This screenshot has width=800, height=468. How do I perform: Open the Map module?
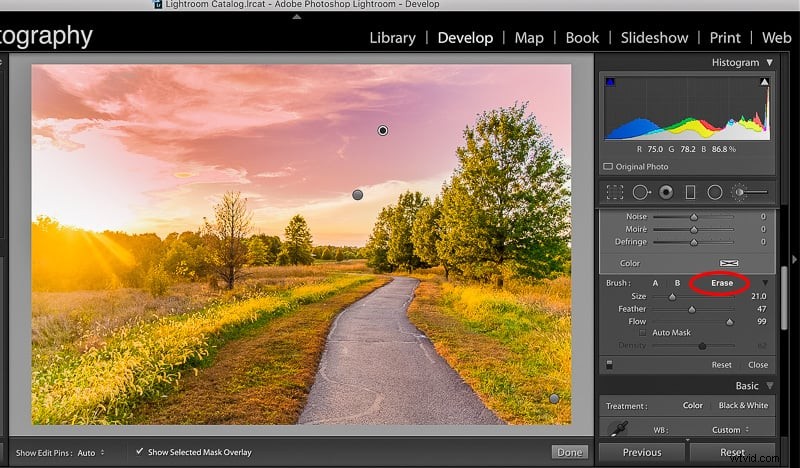(529, 38)
